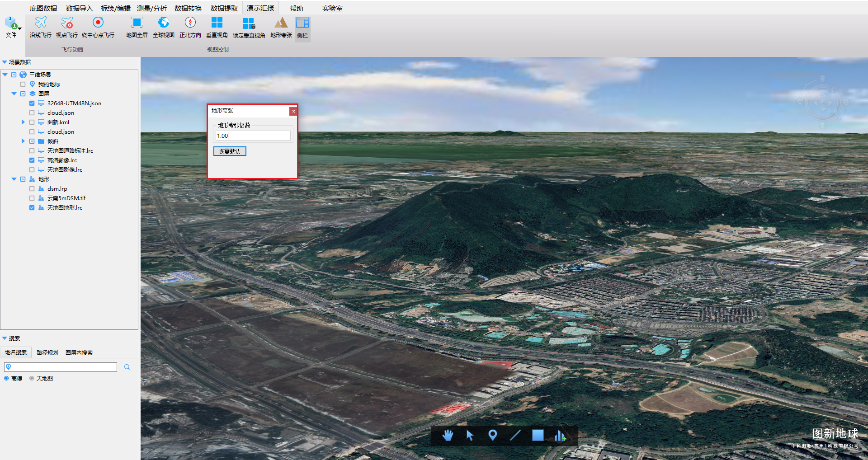Select the line drawing tool

(x=515, y=435)
